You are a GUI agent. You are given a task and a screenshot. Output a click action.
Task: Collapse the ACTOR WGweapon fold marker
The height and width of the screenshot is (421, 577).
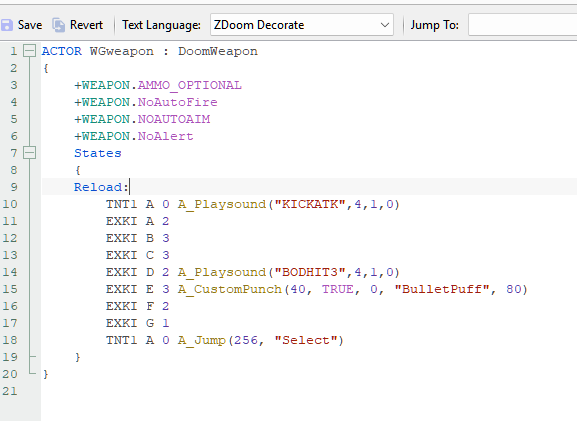pos(29,51)
